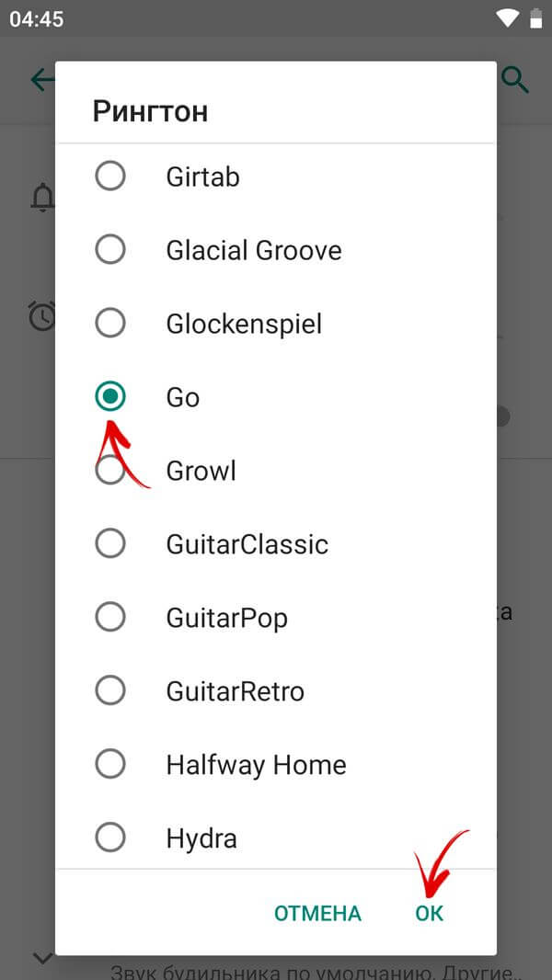Open search with the magnifier icon
This screenshot has width=552, height=980.
point(515,80)
